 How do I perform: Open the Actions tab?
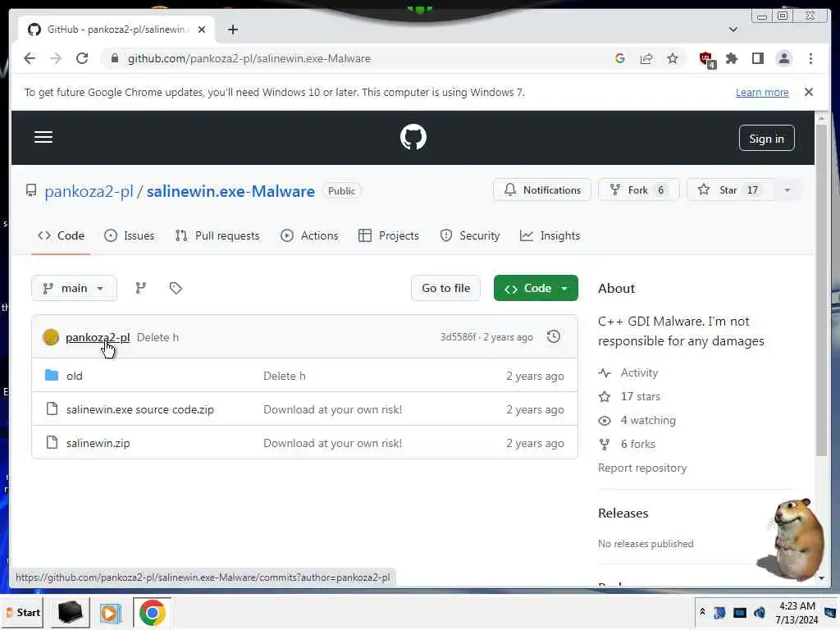[x=309, y=235]
